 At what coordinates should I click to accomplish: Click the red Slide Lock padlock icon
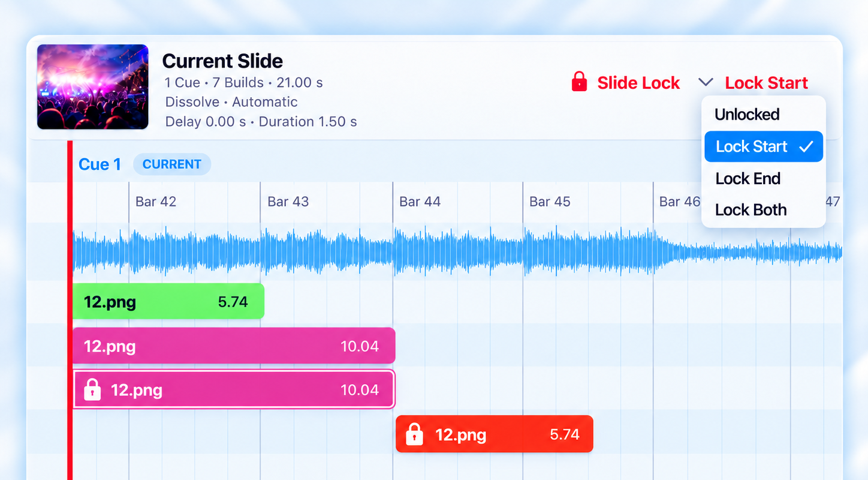click(x=579, y=82)
